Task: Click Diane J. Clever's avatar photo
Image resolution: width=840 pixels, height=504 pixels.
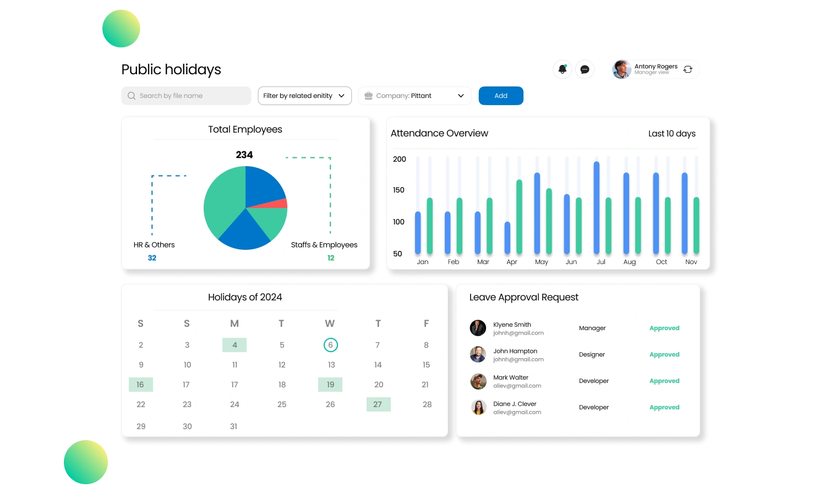Action: click(x=478, y=407)
